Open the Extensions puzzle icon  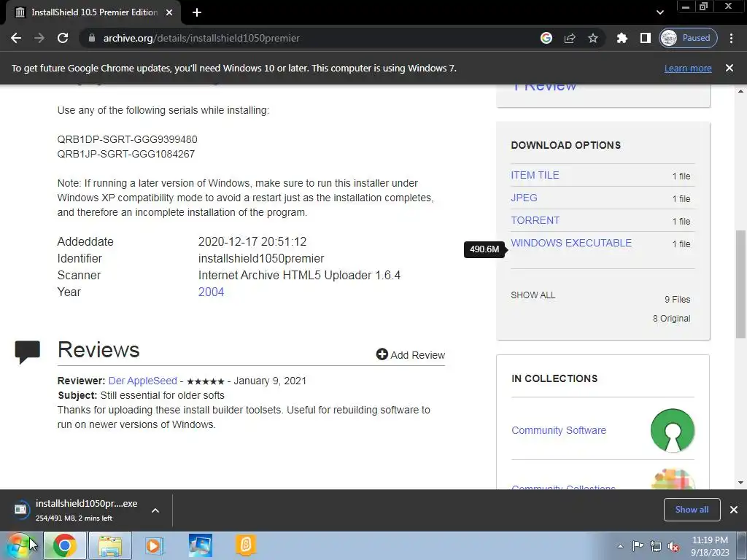pos(622,38)
